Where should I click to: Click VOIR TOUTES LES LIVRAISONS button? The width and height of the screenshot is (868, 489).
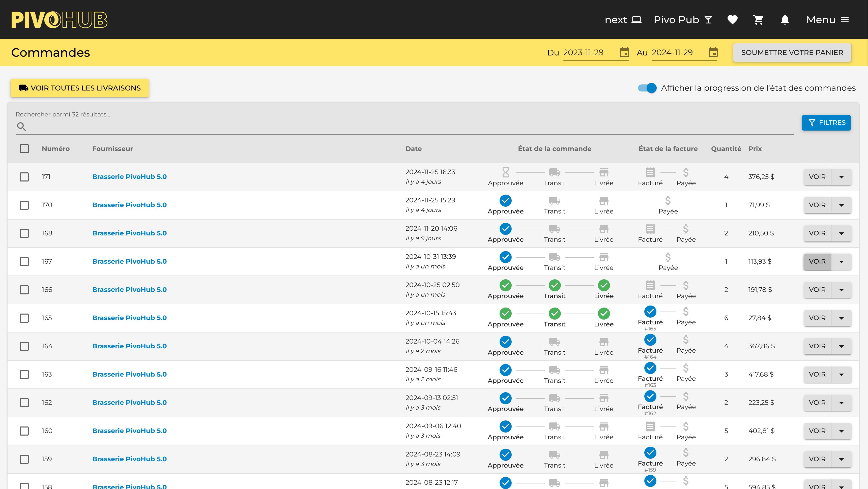(79, 88)
